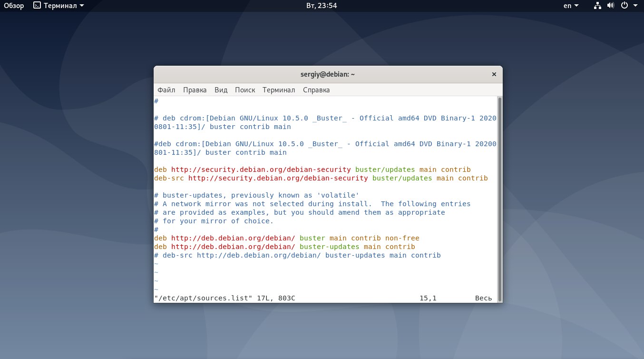The image size is (644, 359).
Task: Open the en keyboard layout selector
Action: click(571, 6)
